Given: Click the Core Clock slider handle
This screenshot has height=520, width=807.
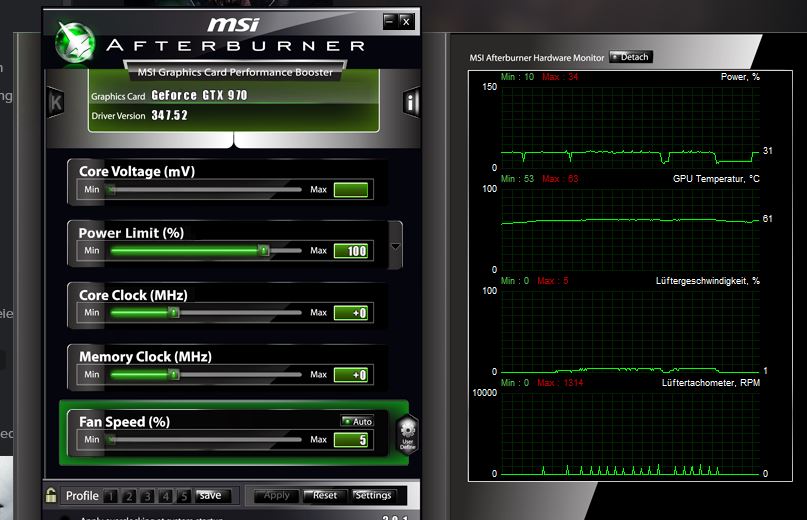Looking at the screenshot, I should [x=174, y=313].
